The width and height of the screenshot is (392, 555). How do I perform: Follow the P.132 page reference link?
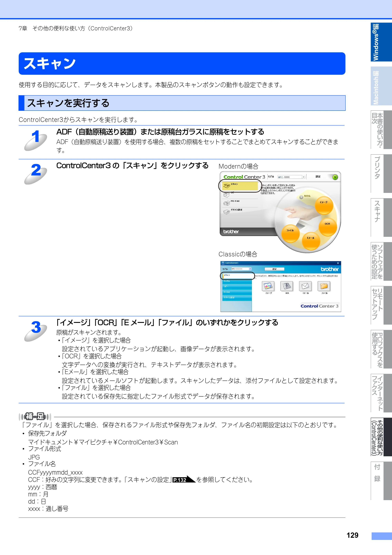pos(184,480)
